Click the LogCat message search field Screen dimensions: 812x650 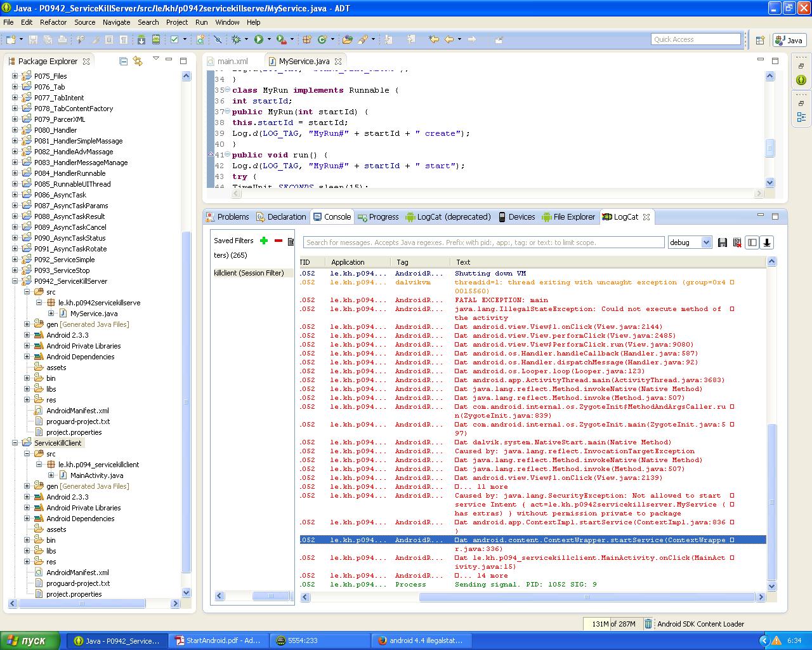484,242
